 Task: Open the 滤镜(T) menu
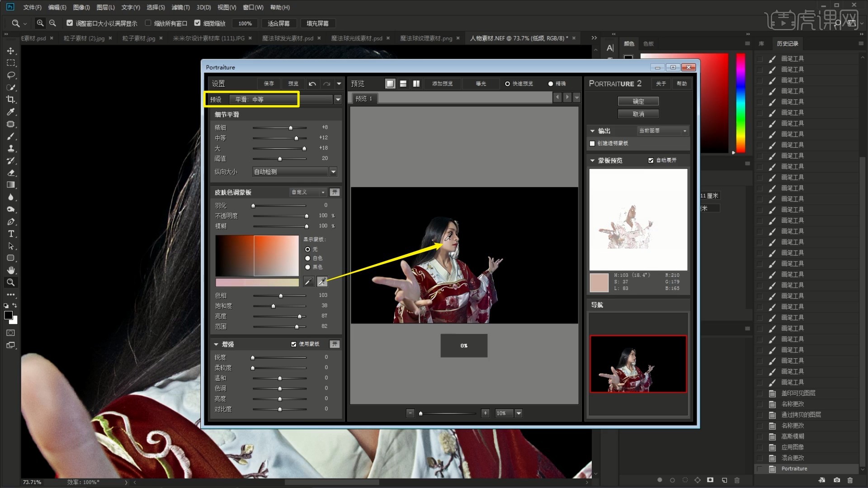click(x=180, y=7)
